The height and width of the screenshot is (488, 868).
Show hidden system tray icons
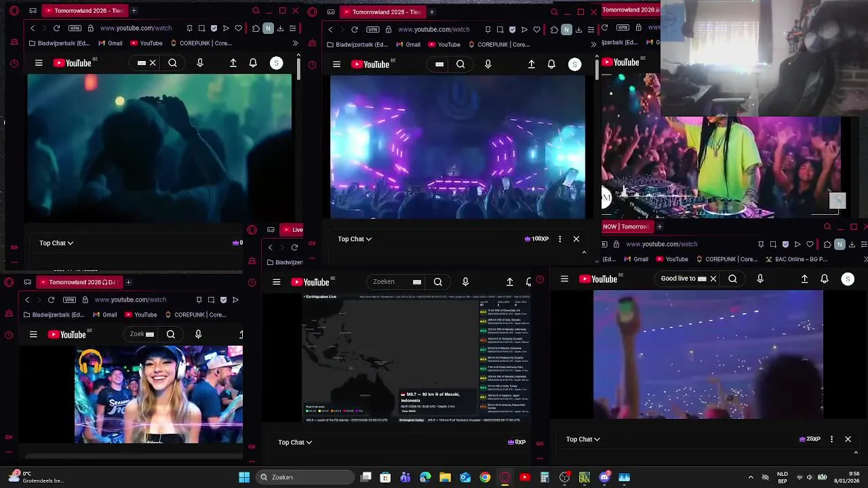[x=750, y=477]
